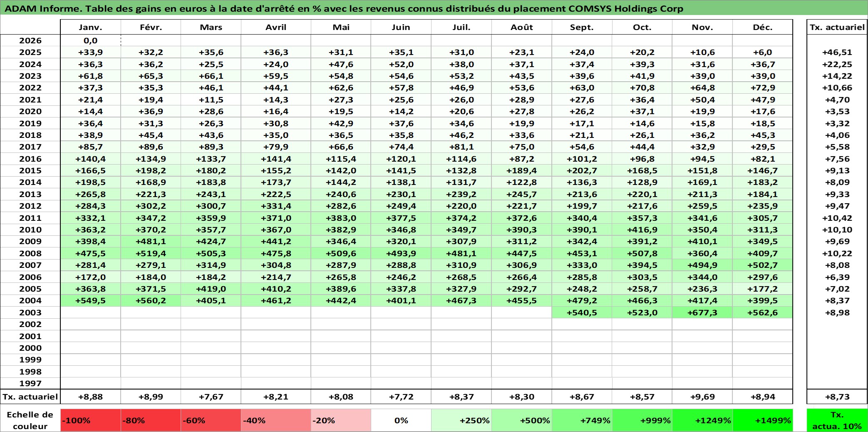Click the -20% light pink swatch
Viewport: 868px width, 432px height.
[341, 420]
